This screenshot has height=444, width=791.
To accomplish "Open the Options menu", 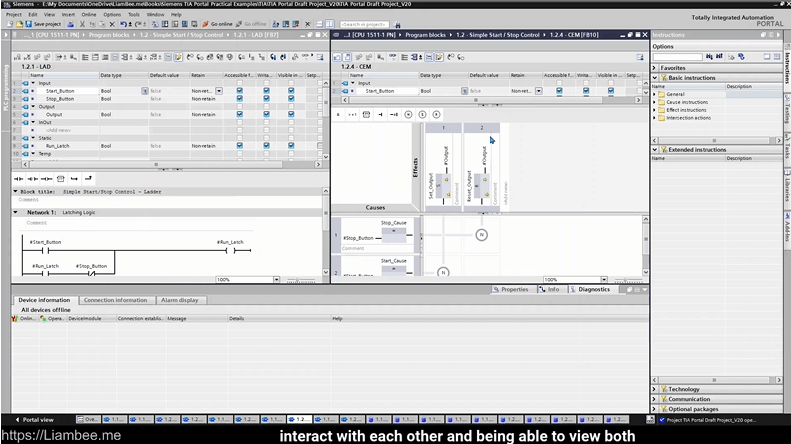I will pyautogui.click(x=112, y=15).
